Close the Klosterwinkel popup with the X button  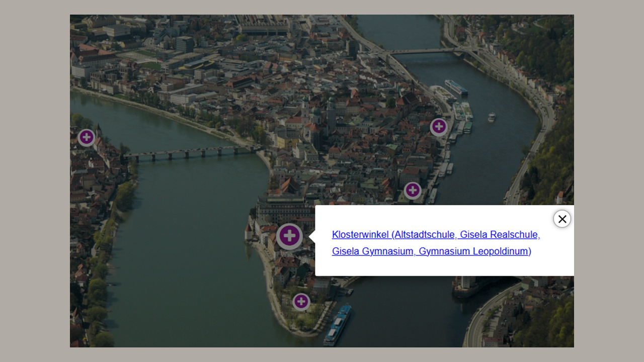coord(562,219)
